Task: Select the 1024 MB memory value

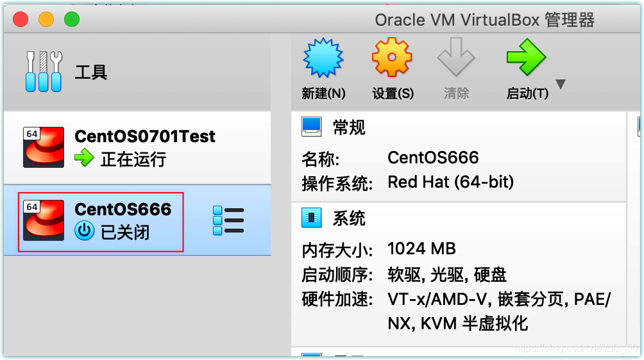Action: point(422,249)
